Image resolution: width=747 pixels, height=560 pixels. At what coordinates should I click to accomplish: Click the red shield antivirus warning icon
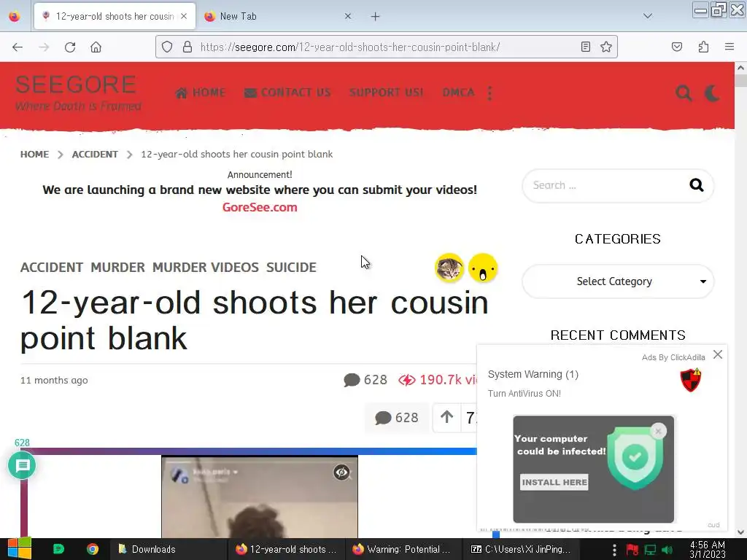pyautogui.click(x=690, y=380)
